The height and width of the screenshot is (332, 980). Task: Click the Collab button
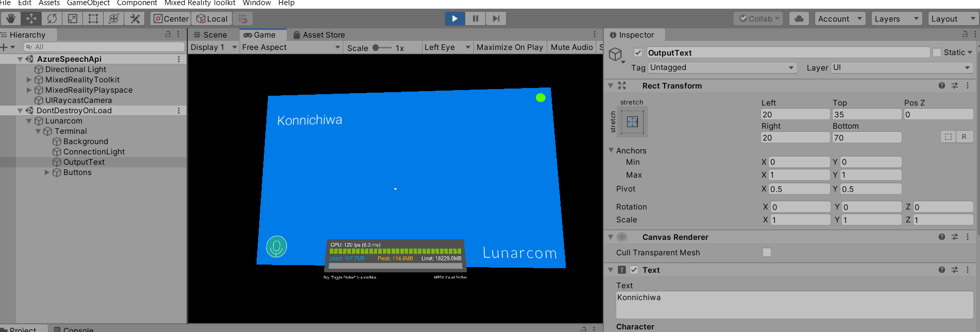pos(758,19)
